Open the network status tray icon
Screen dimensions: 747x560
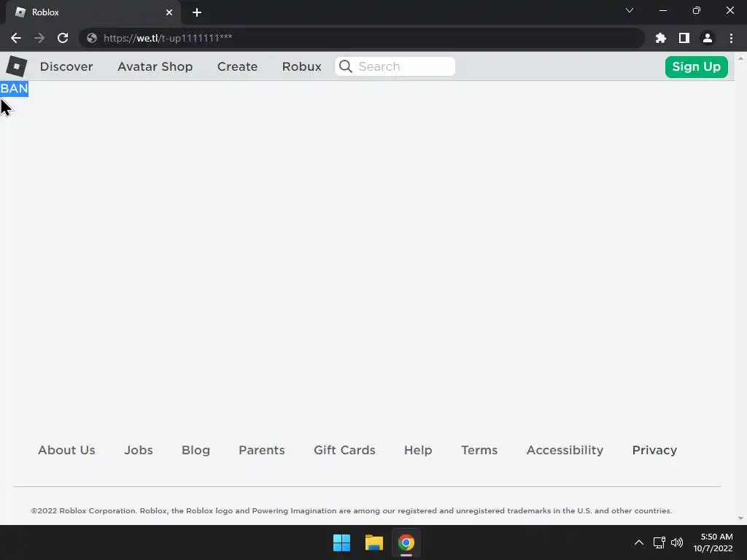pyautogui.click(x=659, y=542)
